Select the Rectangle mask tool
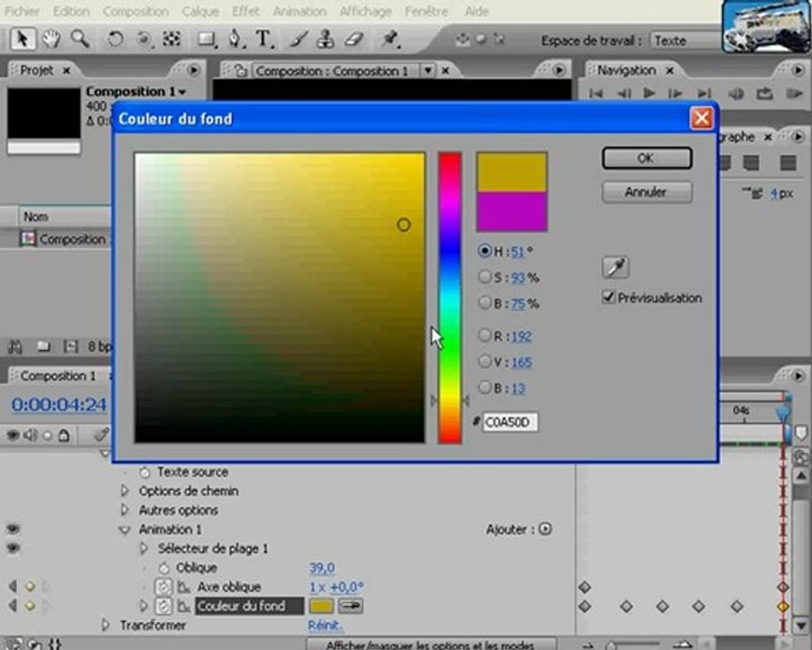Viewport: 812px width, 650px height. coord(206,39)
